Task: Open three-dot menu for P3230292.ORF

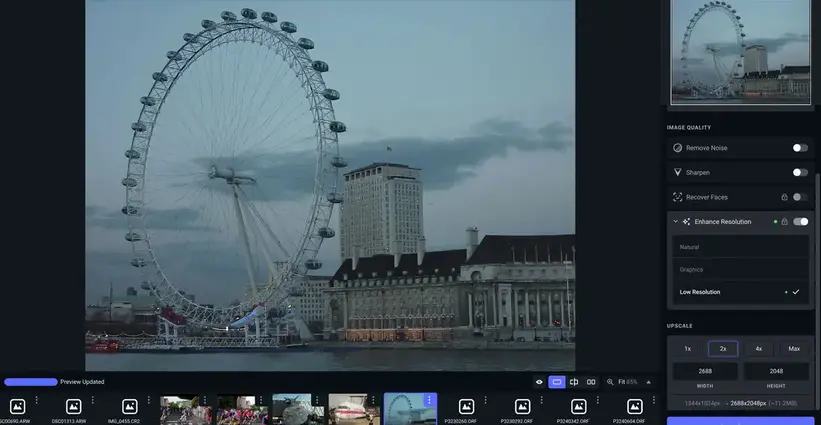Action: click(541, 400)
